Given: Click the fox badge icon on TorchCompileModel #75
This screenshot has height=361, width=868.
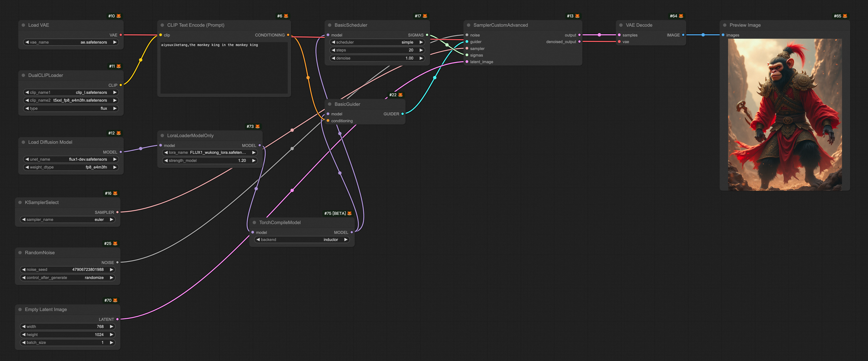Looking at the screenshot, I should 349,214.
